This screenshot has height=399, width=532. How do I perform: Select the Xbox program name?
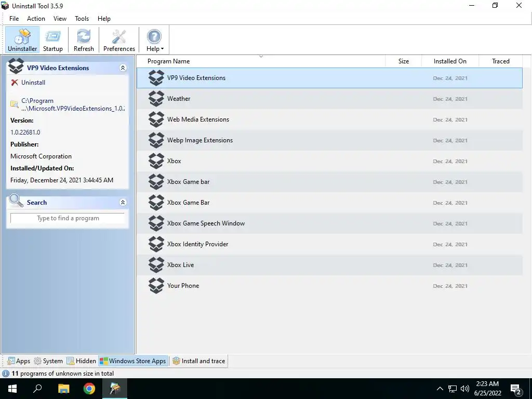(174, 161)
